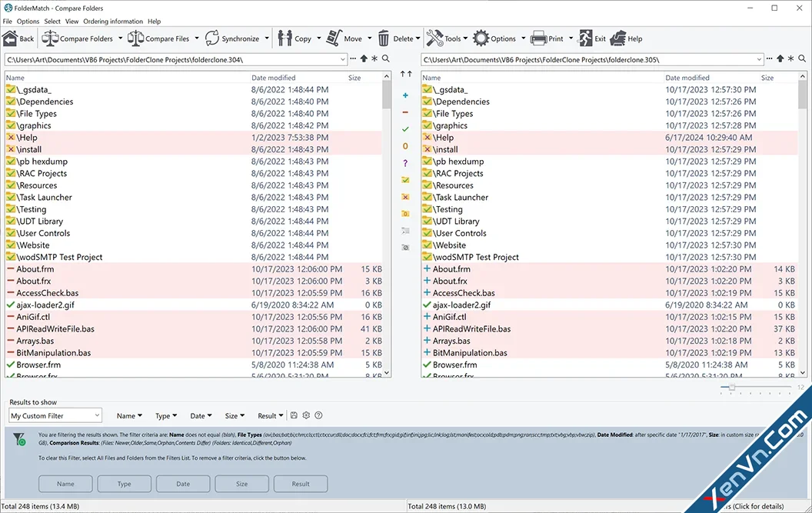Click the Back toolbar button
Screen dimensions: 812x513
tap(18, 38)
